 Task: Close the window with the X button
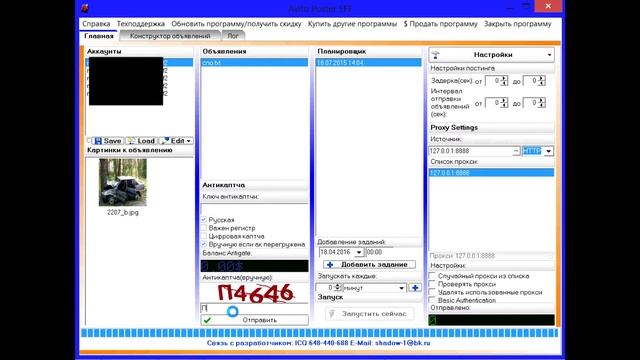[x=548, y=6]
